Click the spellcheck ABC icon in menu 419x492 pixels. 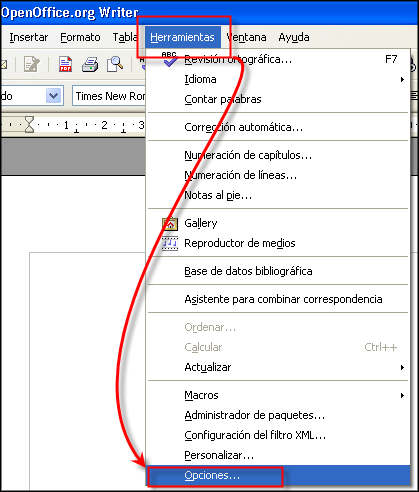[169, 59]
